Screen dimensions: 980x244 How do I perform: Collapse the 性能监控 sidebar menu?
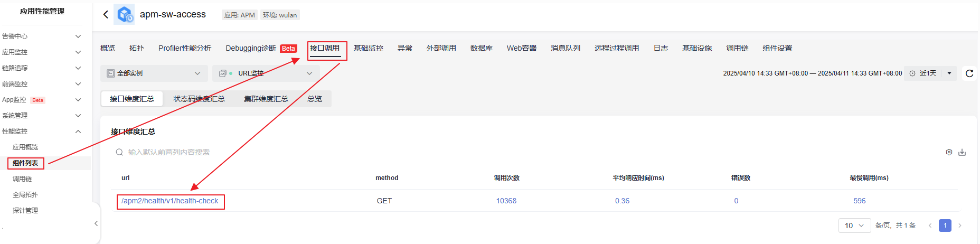(42, 132)
